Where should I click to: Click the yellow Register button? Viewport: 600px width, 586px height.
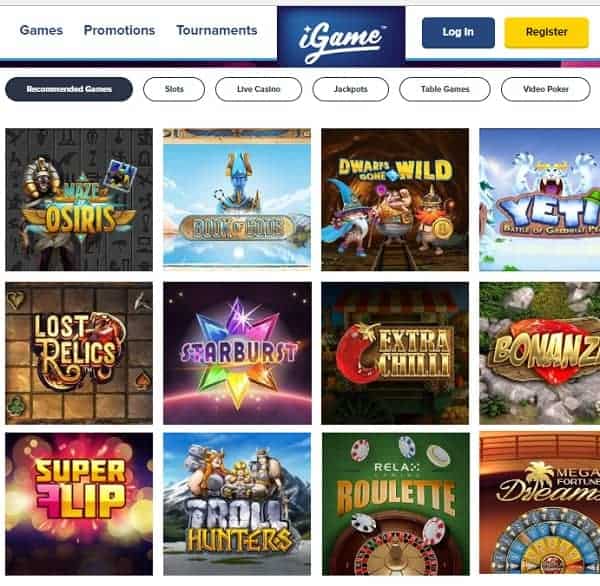[x=546, y=33]
